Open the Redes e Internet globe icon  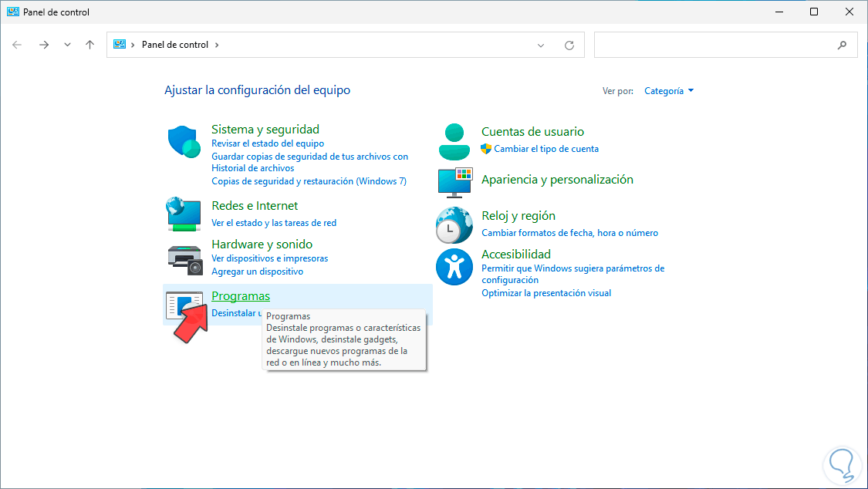[x=184, y=214]
